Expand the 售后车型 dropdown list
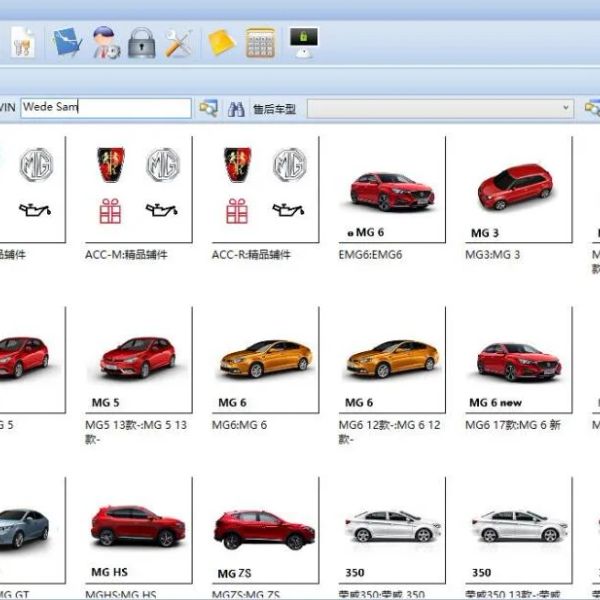The height and width of the screenshot is (600, 600). [x=440, y=109]
